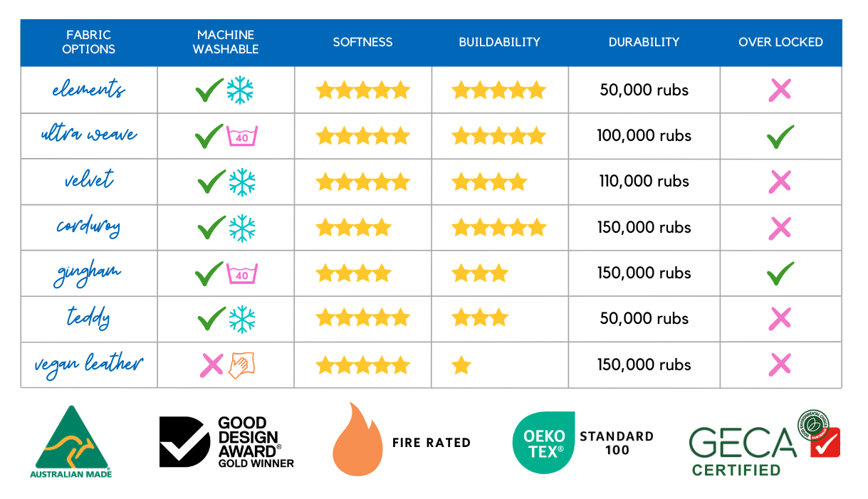Click the single buildability star for vegan leather
Screen dimensions: 868x499
click(x=461, y=365)
